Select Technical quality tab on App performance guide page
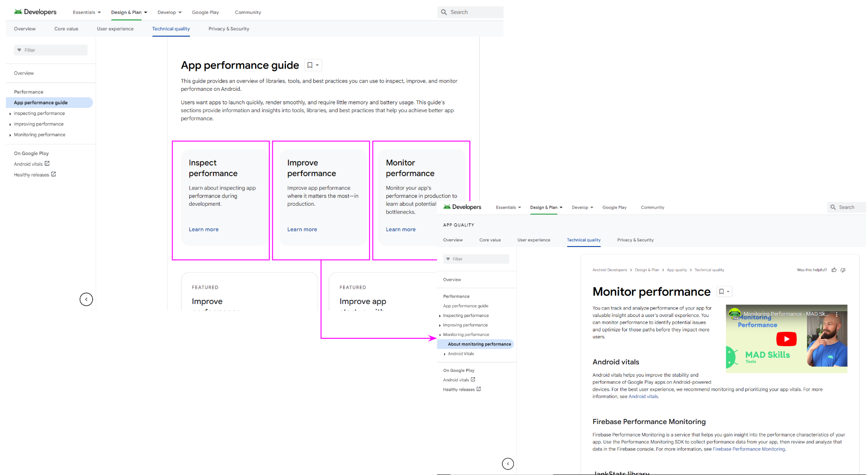This screenshot has height=475, width=868. 171,29
